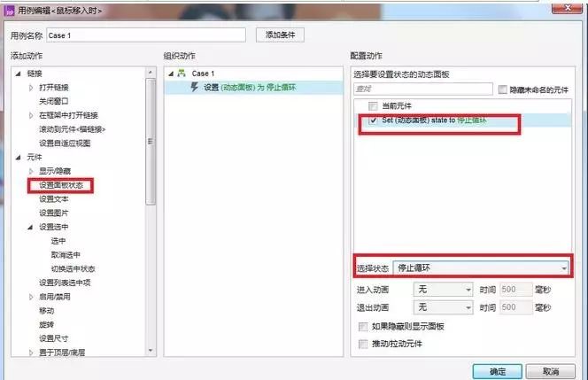Click the 进入动画 时间 field

pyautogui.click(x=516, y=290)
